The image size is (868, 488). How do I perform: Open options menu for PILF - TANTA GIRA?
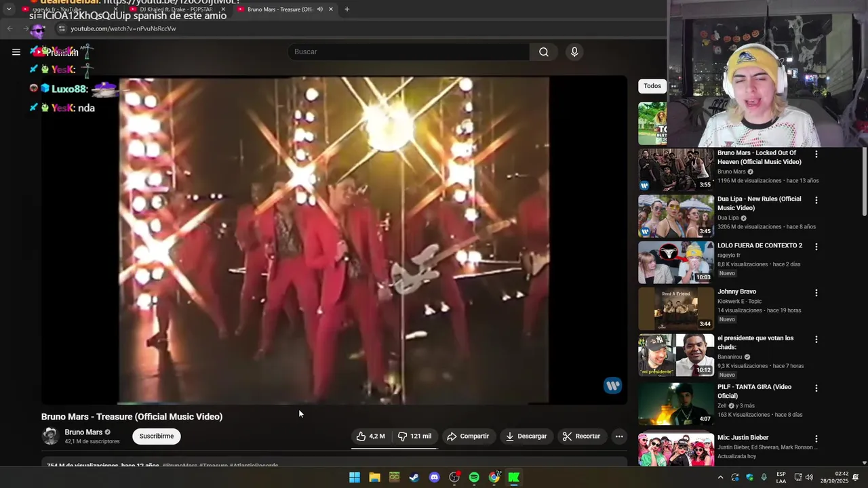pos(816,388)
